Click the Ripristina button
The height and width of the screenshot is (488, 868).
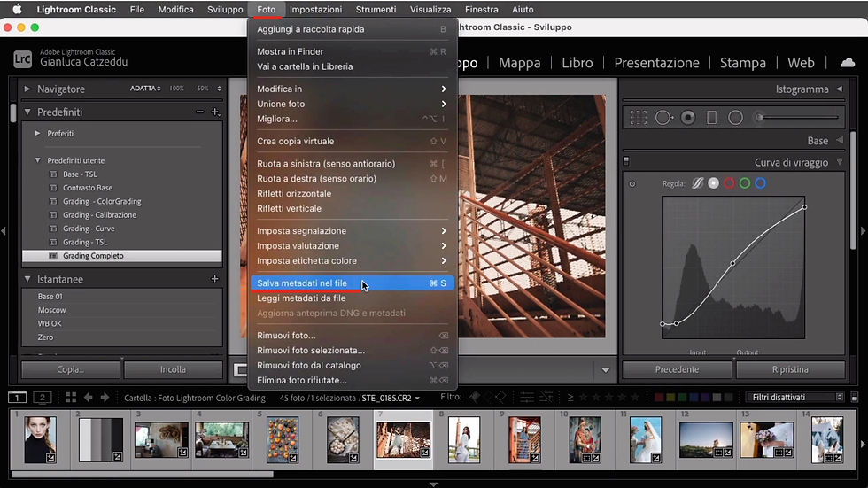coord(790,369)
